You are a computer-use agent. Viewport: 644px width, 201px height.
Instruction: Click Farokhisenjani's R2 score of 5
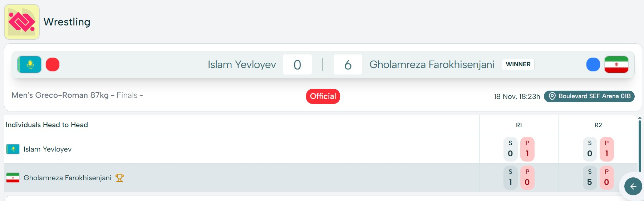[x=590, y=182]
